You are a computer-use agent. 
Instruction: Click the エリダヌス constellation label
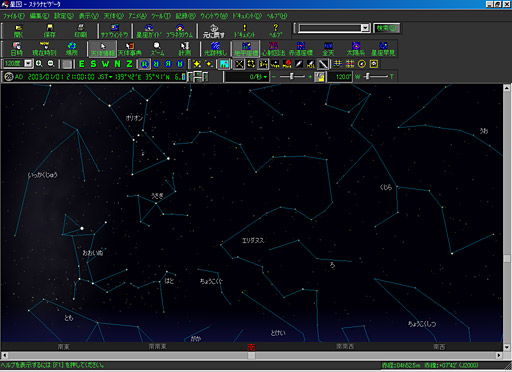253,240
